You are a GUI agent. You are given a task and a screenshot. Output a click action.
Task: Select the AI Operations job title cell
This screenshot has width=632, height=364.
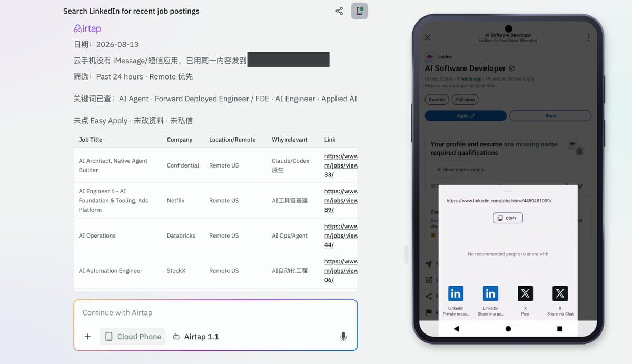(97, 235)
